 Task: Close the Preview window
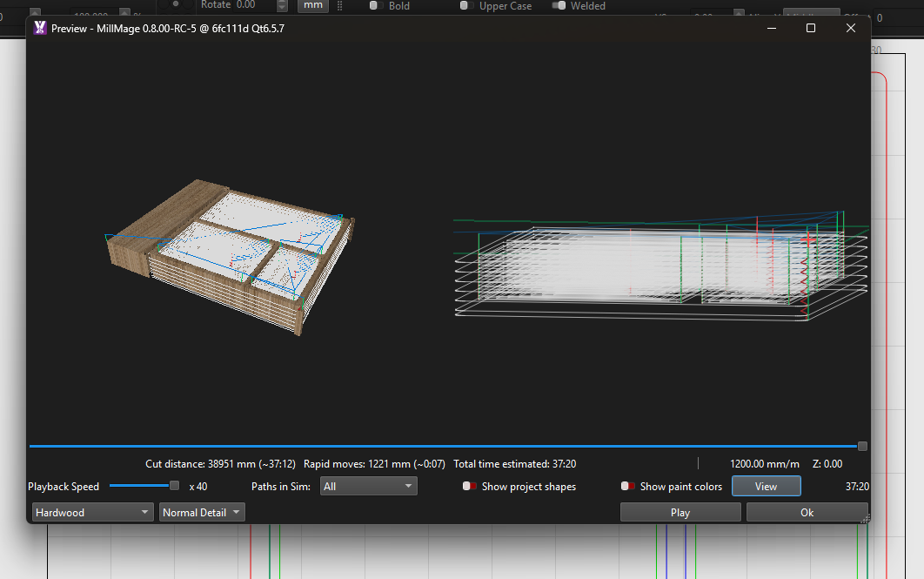[851, 28]
